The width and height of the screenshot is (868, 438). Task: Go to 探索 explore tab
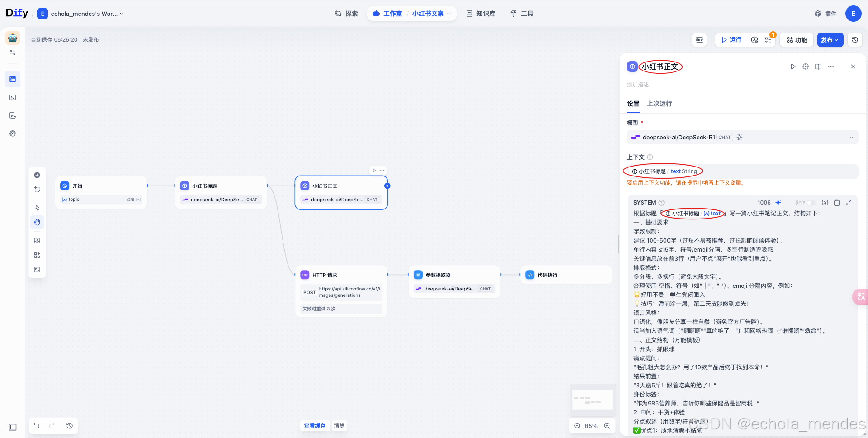[x=347, y=14]
